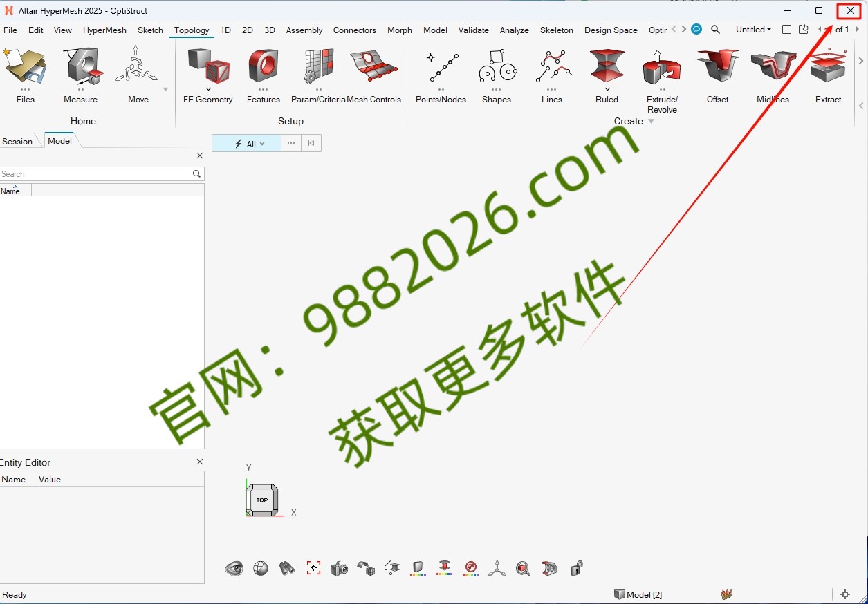The height and width of the screenshot is (604, 868).
Task: Expand the FE Geometry chevron
Action: (208, 89)
